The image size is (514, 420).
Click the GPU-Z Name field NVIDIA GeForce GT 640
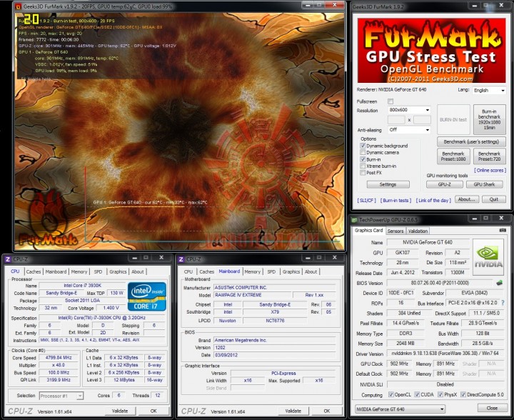(x=428, y=242)
